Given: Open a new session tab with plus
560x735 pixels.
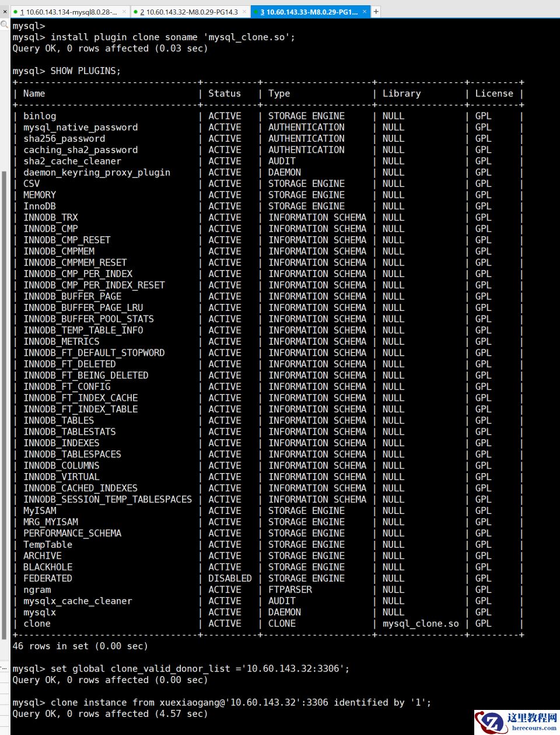Looking at the screenshot, I should [376, 11].
